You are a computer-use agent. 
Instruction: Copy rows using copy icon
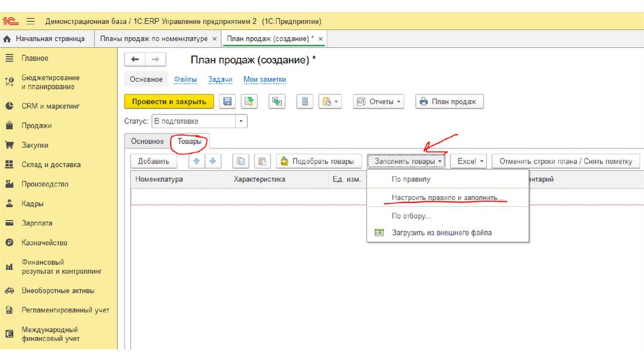(241, 162)
